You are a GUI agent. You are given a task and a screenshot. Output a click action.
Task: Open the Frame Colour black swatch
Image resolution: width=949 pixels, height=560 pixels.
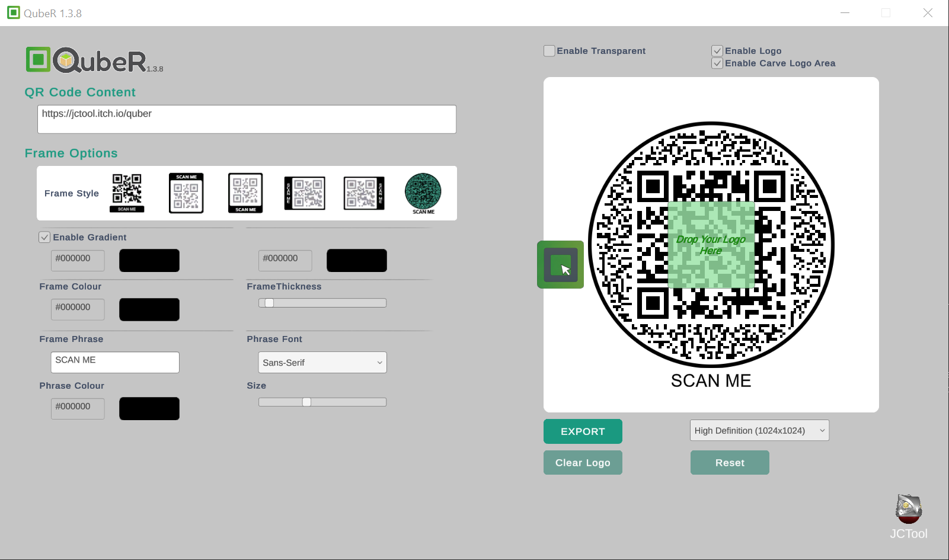(x=149, y=309)
